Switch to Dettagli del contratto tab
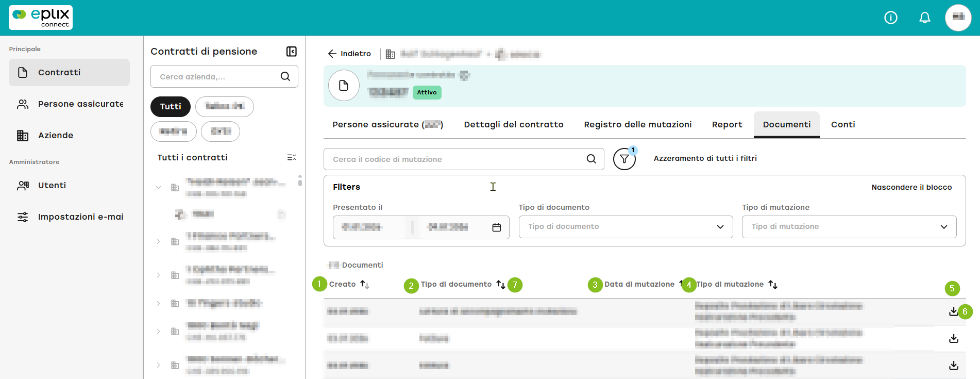 click(514, 124)
